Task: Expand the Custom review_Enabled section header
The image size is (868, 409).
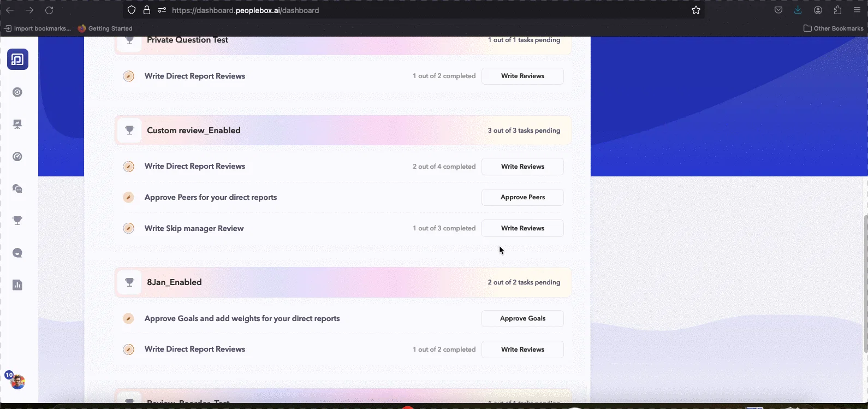Action: [x=343, y=131]
